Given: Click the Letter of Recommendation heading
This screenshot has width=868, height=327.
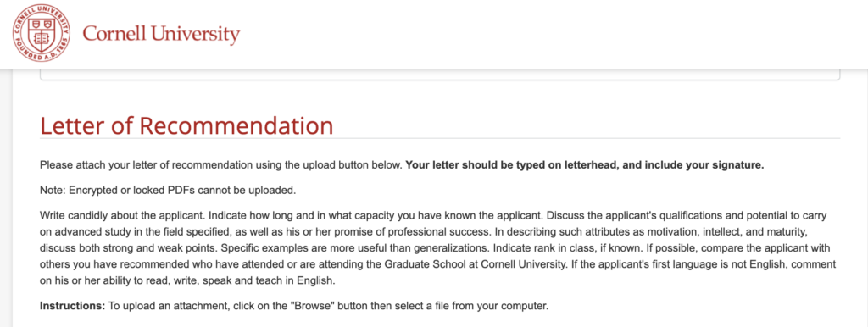Looking at the screenshot, I should click(x=186, y=125).
